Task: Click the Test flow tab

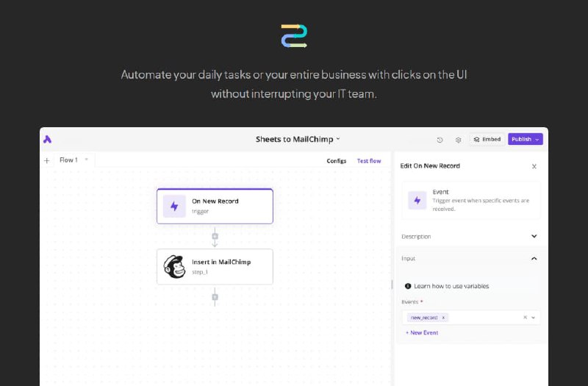Action: pyautogui.click(x=369, y=161)
